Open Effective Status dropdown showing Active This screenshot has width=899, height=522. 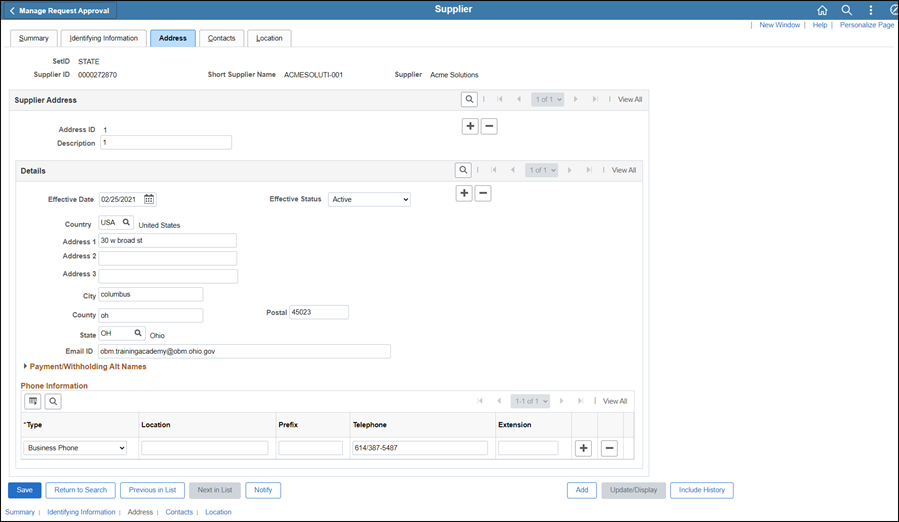[x=369, y=199]
